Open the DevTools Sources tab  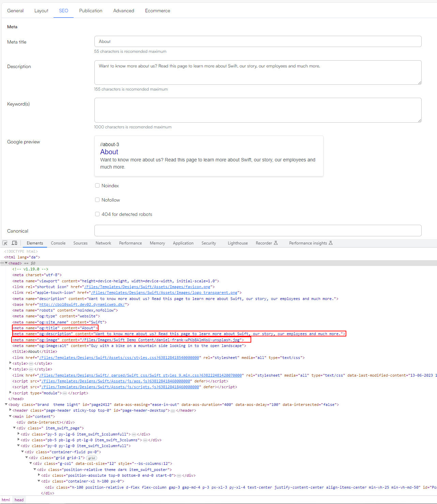(80, 243)
